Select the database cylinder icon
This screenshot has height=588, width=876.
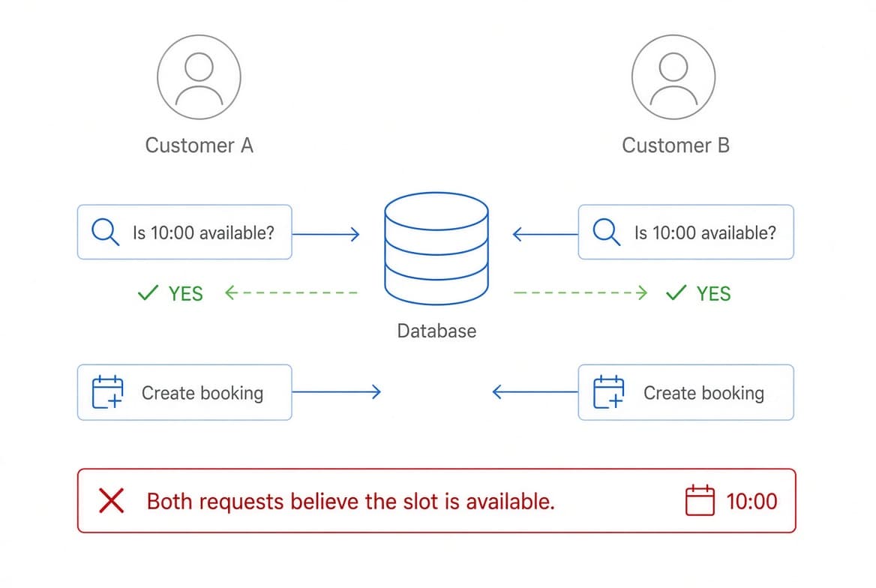tap(436, 249)
